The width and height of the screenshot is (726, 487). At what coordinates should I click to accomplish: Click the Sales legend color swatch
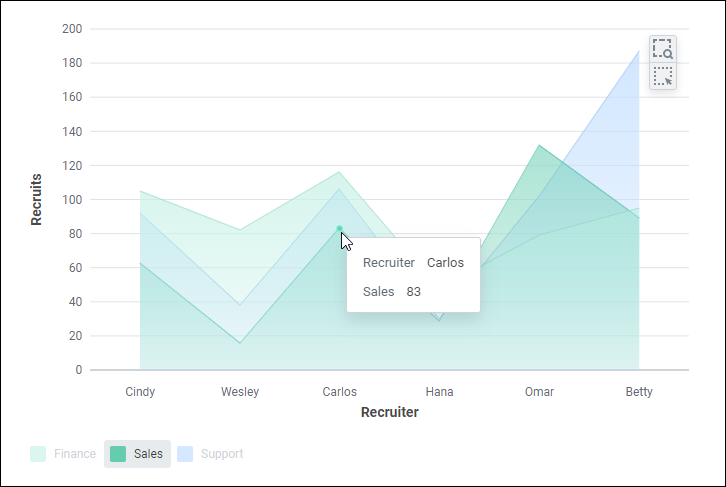point(118,454)
